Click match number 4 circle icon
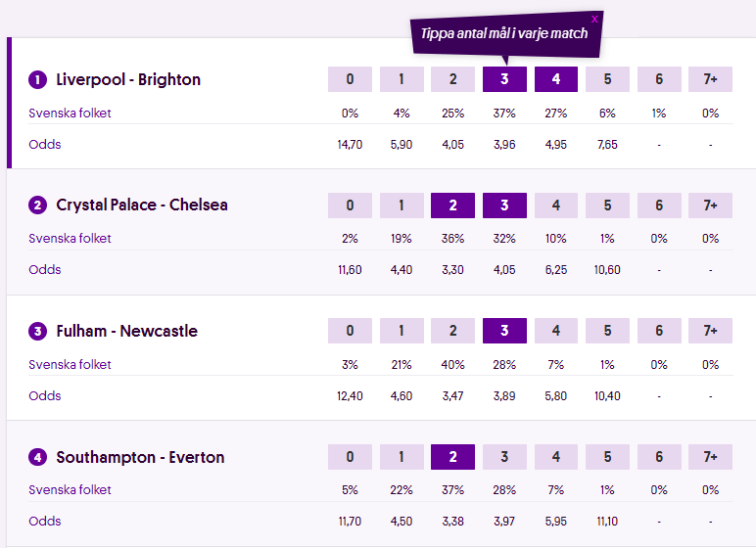This screenshot has height=548, width=756. [37, 457]
